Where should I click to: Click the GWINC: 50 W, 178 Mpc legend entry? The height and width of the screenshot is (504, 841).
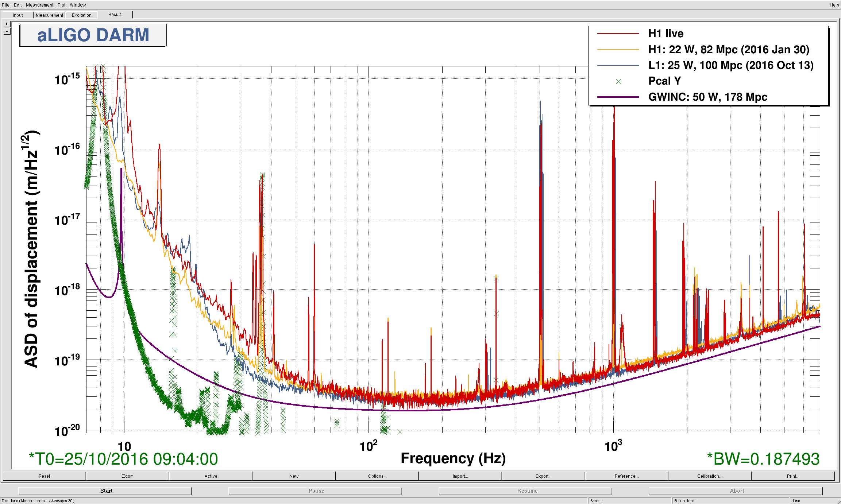point(707,97)
